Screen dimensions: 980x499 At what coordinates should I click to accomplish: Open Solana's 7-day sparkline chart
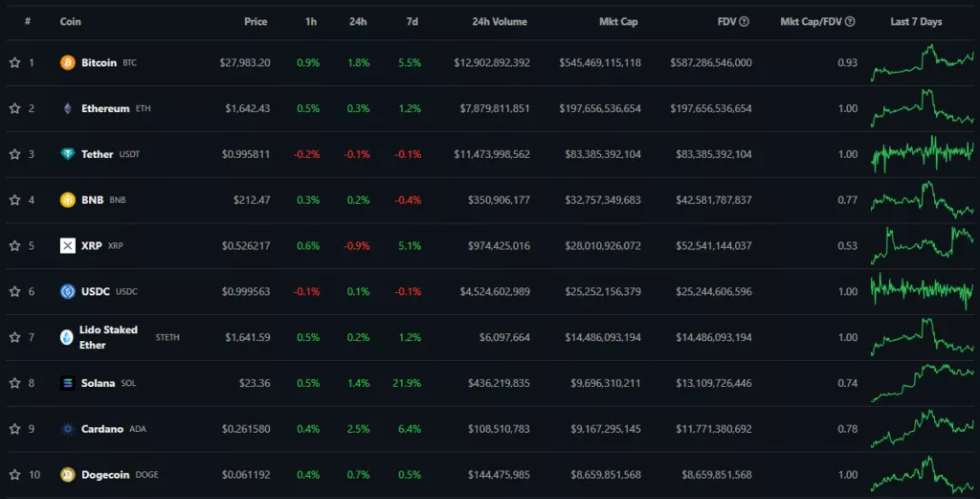(922, 383)
